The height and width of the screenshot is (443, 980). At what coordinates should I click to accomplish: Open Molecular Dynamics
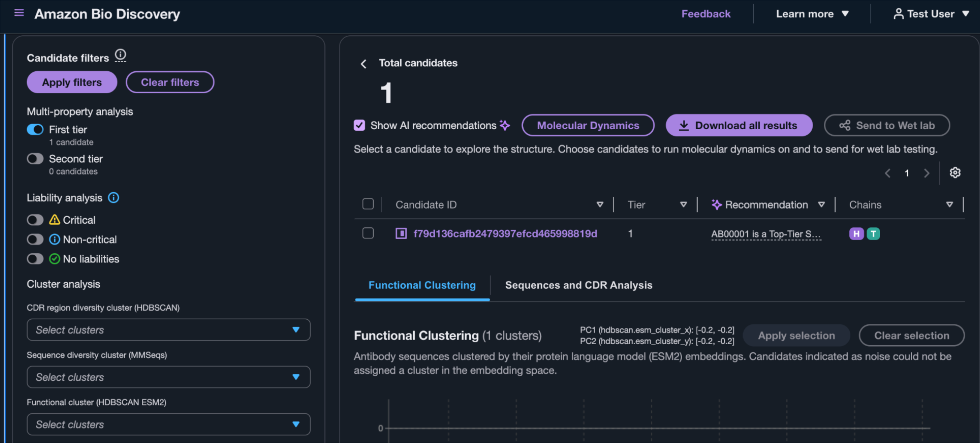click(588, 125)
